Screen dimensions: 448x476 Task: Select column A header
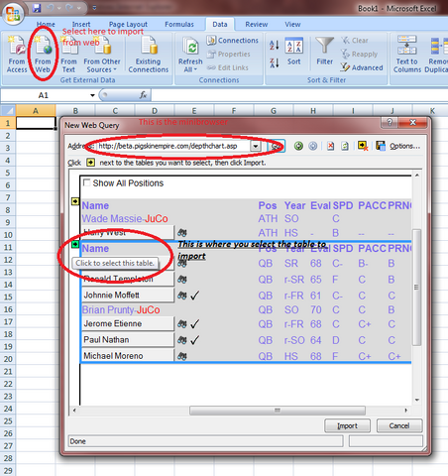click(x=36, y=110)
